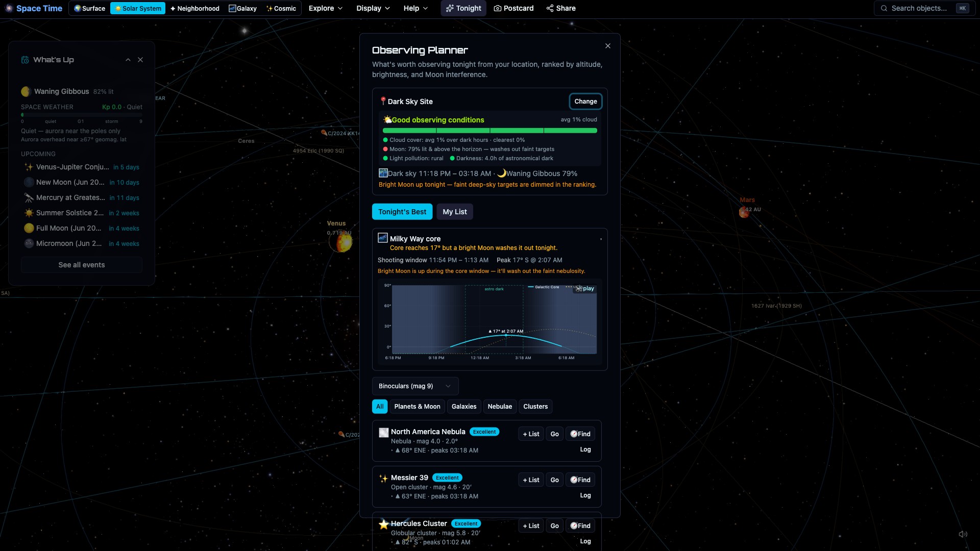The image size is (980, 551).
Task: Select the My List tab
Action: [x=455, y=212]
